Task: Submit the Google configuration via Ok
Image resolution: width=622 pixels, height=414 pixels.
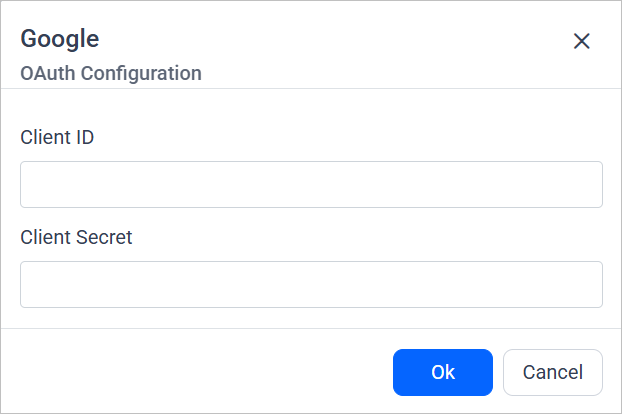Action: pyautogui.click(x=442, y=372)
